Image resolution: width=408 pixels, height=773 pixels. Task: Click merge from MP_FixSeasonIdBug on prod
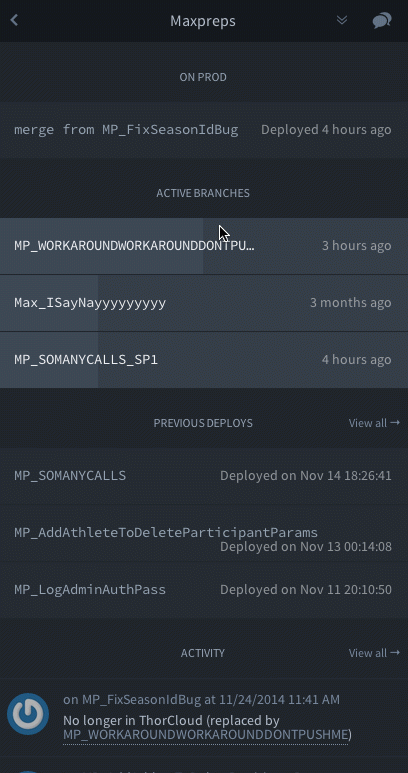click(126, 130)
